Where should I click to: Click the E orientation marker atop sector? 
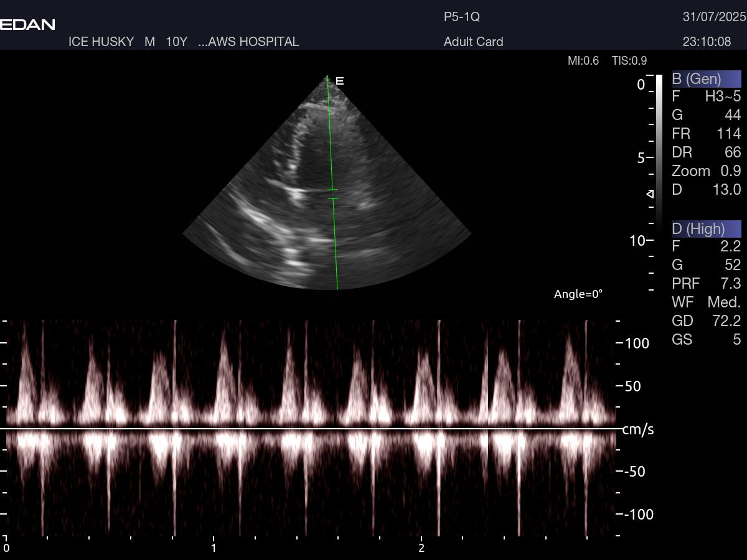(339, 81)
